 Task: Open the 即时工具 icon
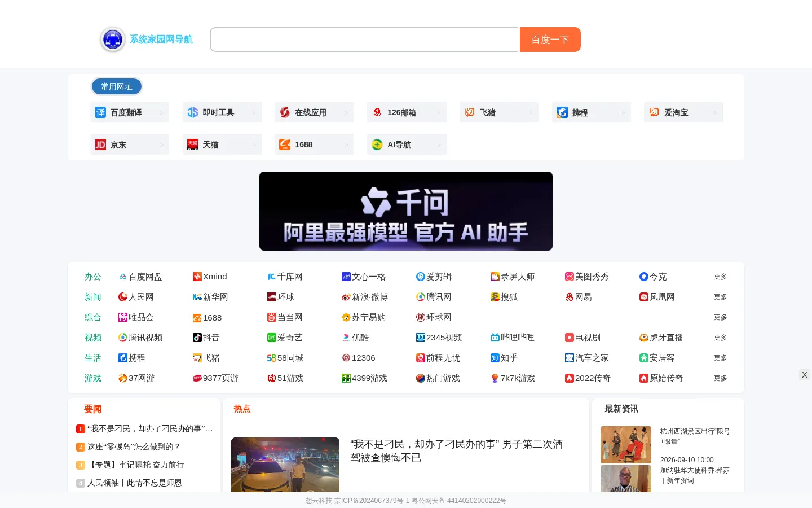coord(193,112)
